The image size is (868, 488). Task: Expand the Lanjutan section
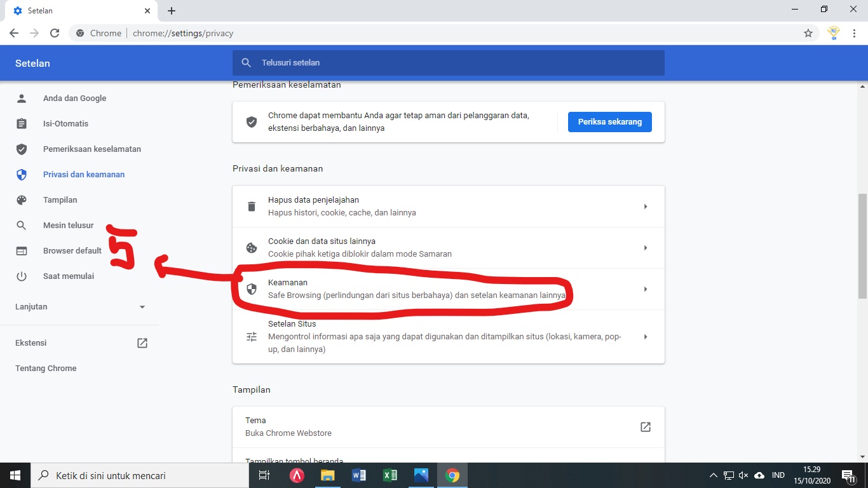click(x=79, y=307)
